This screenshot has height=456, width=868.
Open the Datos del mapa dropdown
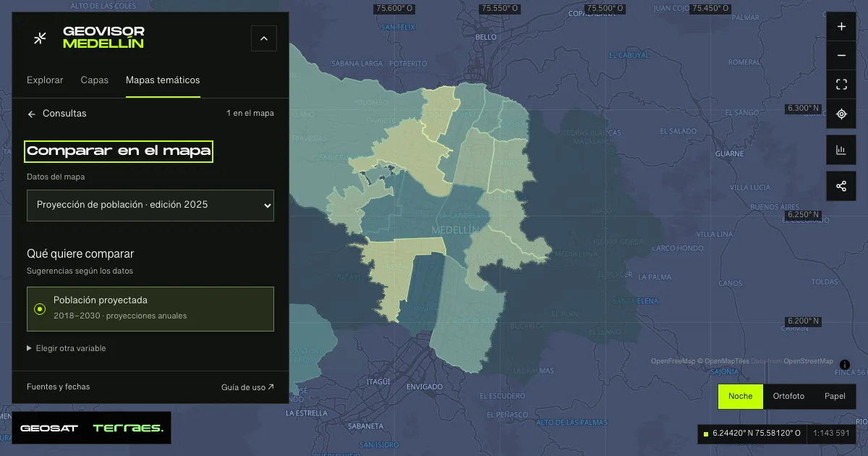point(150,206)
